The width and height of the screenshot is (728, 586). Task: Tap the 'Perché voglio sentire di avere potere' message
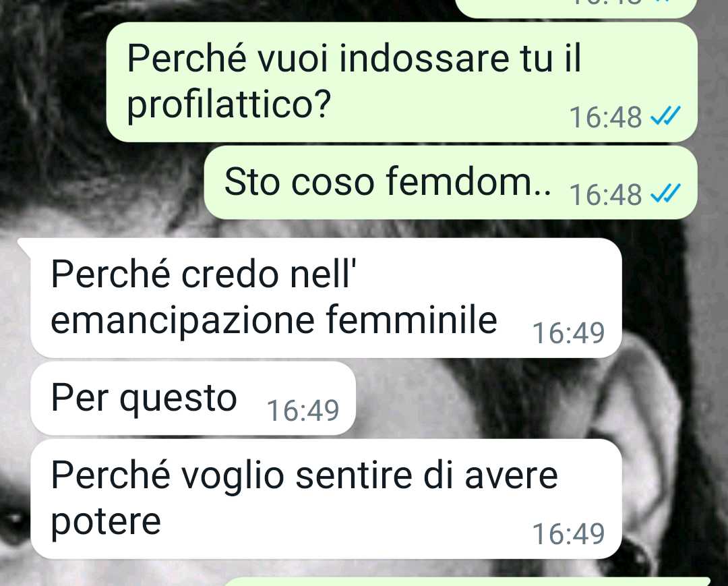326,499
